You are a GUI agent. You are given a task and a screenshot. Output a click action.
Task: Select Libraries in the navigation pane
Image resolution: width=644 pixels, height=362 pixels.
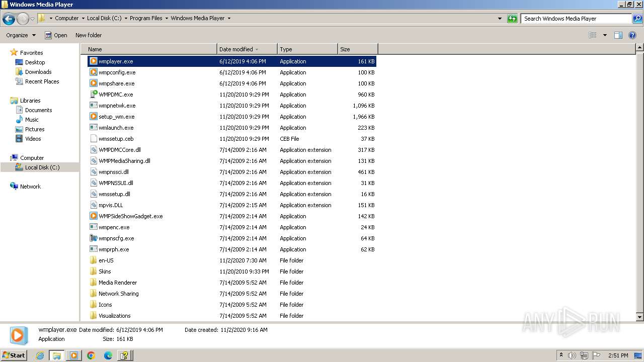(30, 101)
